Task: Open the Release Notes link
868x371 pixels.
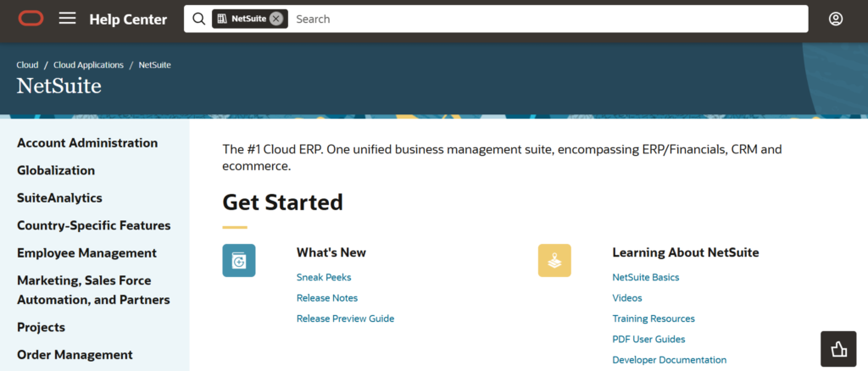Action: (x=327, y=298)
